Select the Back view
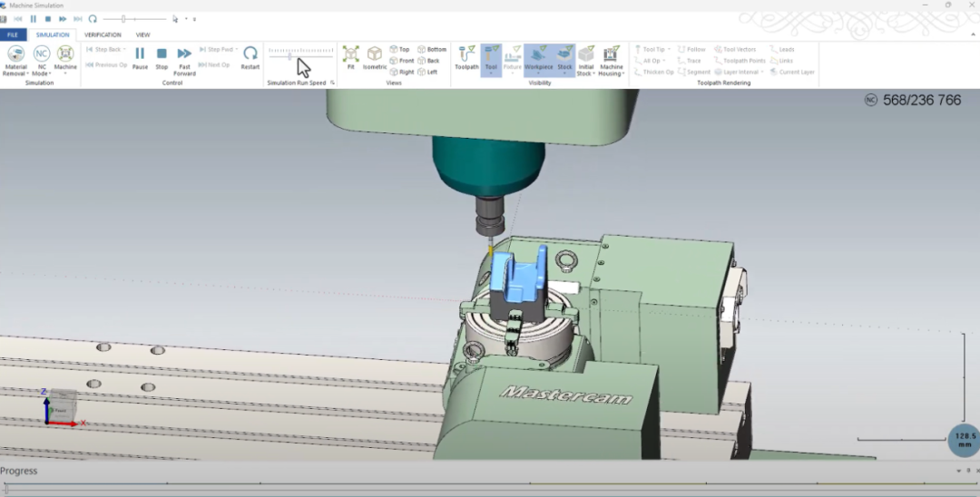980x497 pixels. pos(428,61)
